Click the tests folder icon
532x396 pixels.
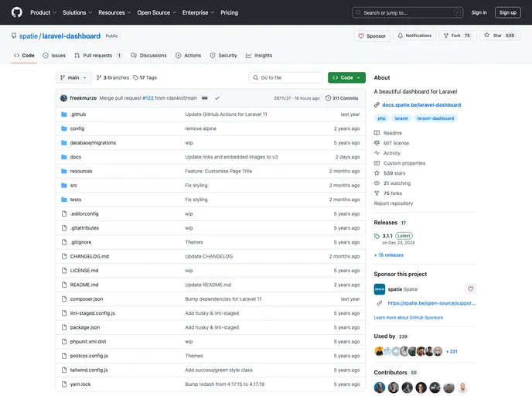point(63,200)
